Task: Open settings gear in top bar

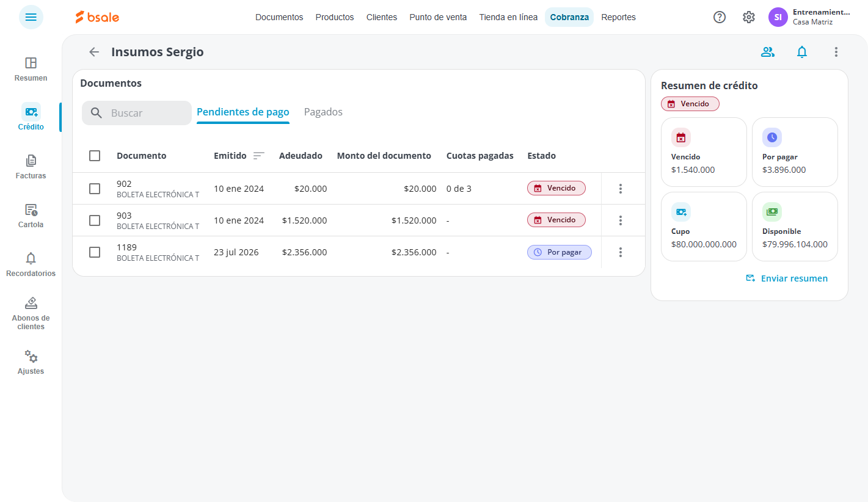Action: pyautogui.click(x=749, y=17)
